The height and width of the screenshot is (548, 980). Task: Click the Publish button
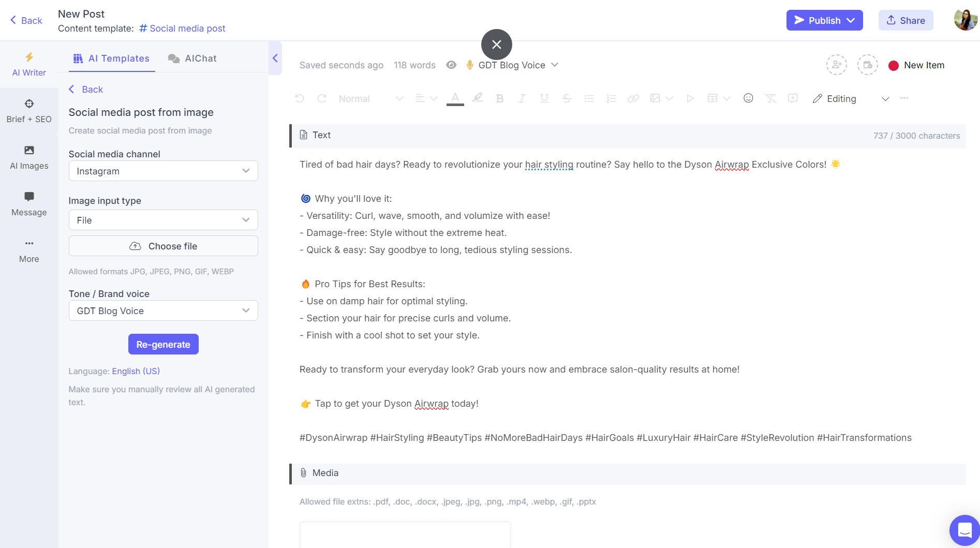pos(825,20)
